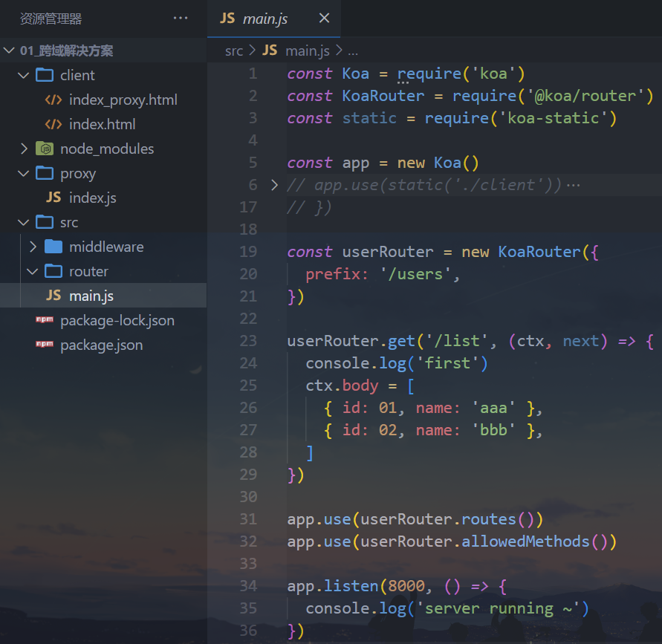The height and width of the screenshot is (644, 662).
Task: Open index.js inside the proxy folder
Action: 92,198
